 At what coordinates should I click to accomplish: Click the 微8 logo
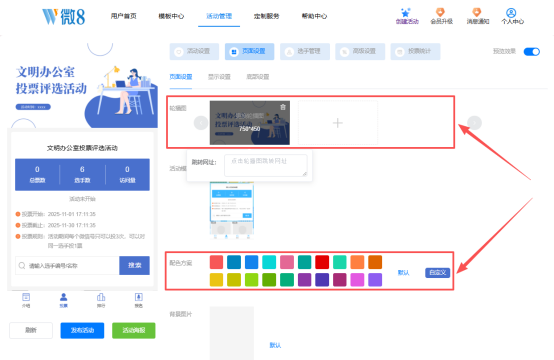pyautogui.click(x=64, y=17)
